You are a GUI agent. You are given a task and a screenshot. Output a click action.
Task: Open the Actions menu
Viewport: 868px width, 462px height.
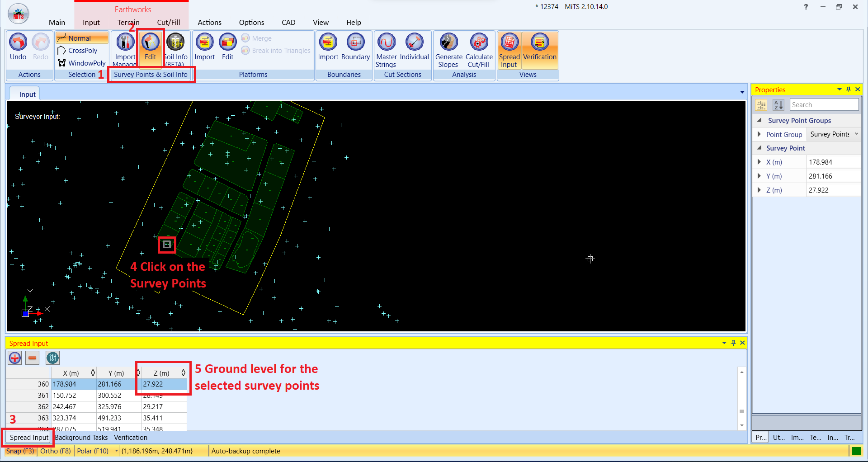coord(210,22)
